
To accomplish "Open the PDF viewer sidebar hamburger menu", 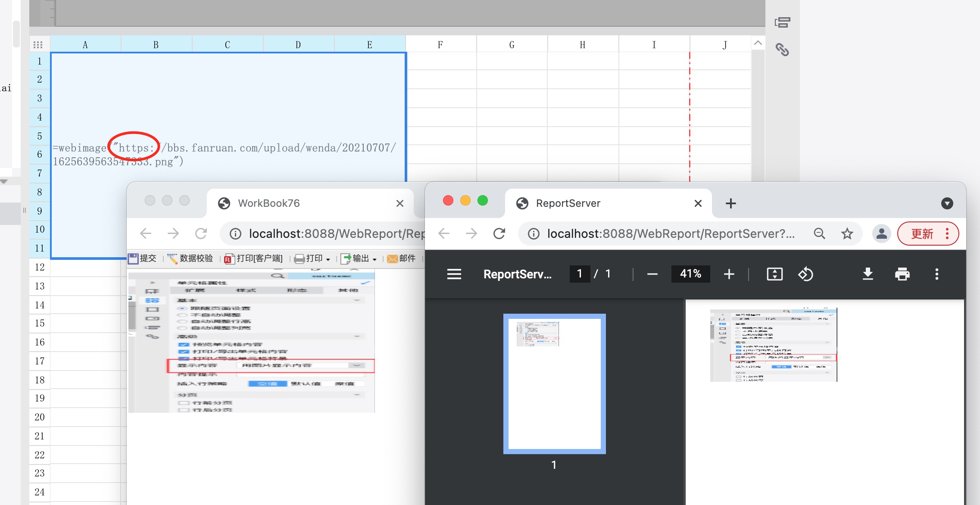I will coord(454,274).
